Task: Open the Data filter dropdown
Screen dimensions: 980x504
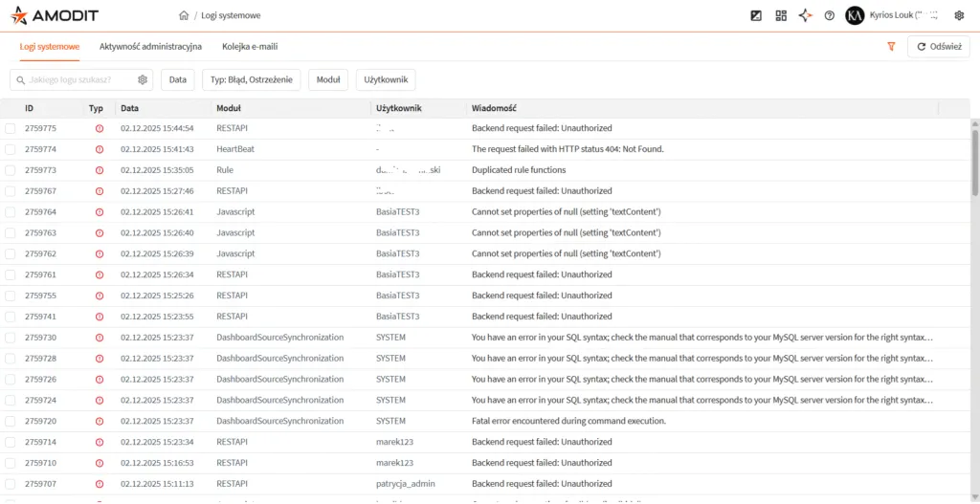Action: pos(177,80)
